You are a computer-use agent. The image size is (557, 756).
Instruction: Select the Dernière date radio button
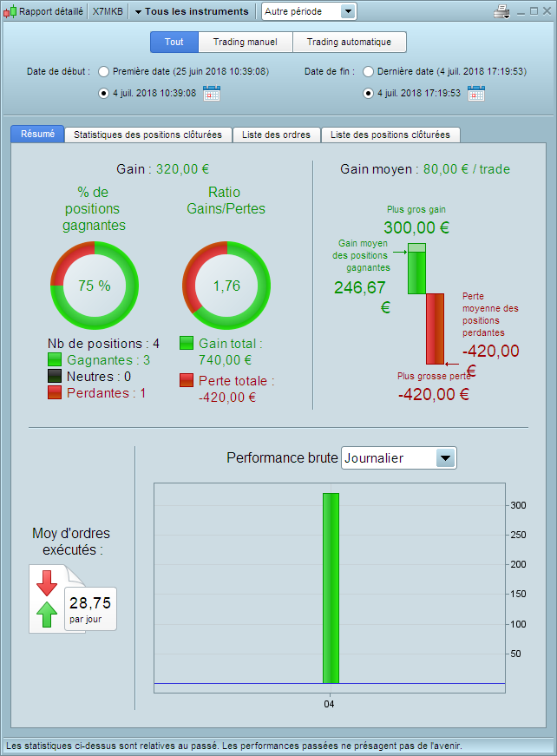click(368, 72)
